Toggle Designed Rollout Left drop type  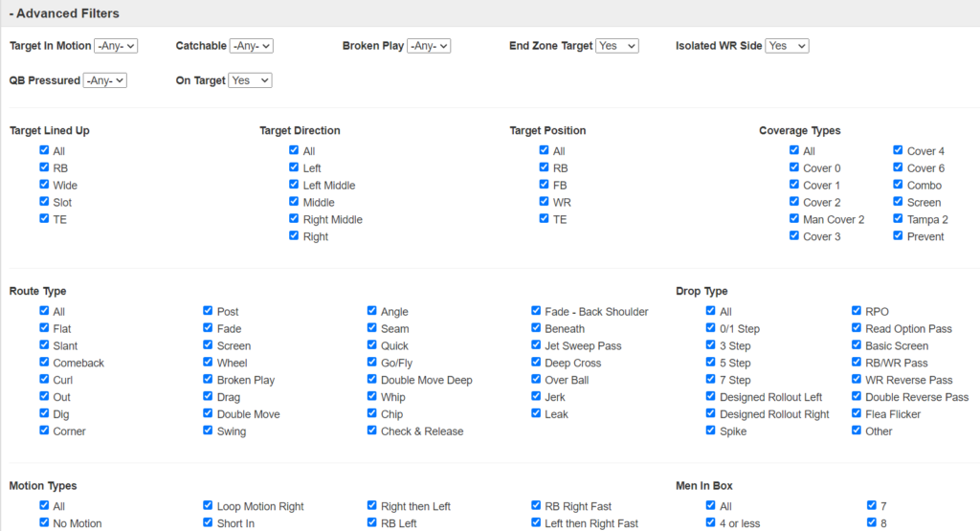click(711, 397)
